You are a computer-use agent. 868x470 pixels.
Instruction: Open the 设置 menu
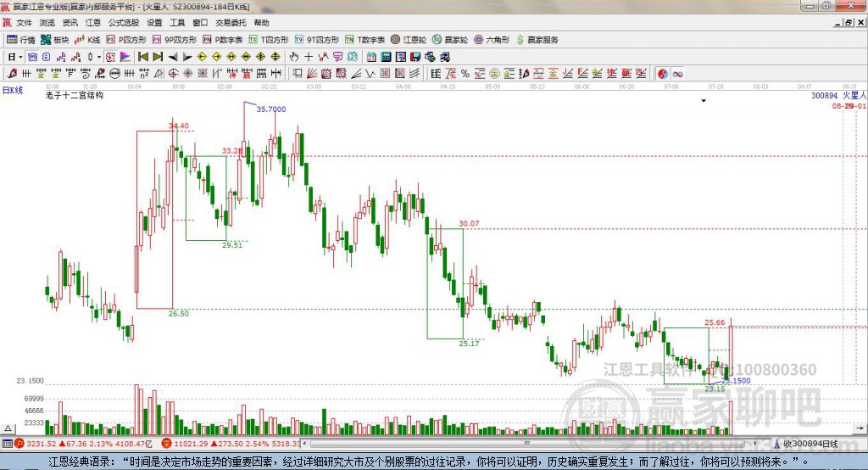coord(154,23)
